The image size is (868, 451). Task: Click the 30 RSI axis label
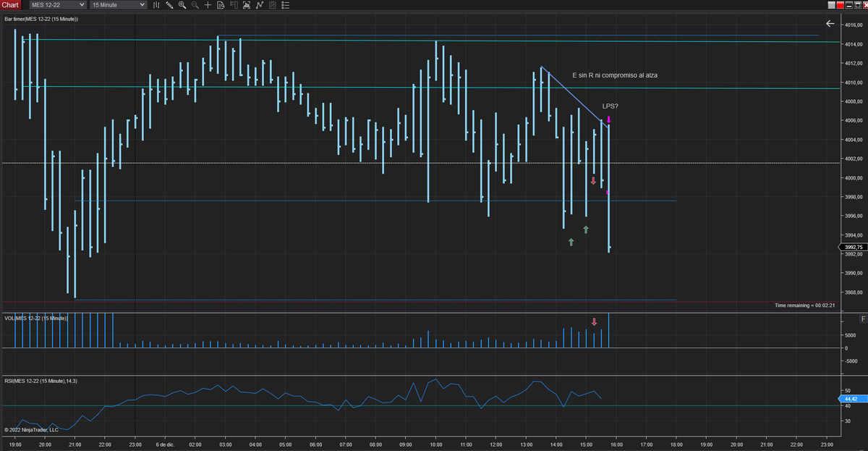[848, 421]
